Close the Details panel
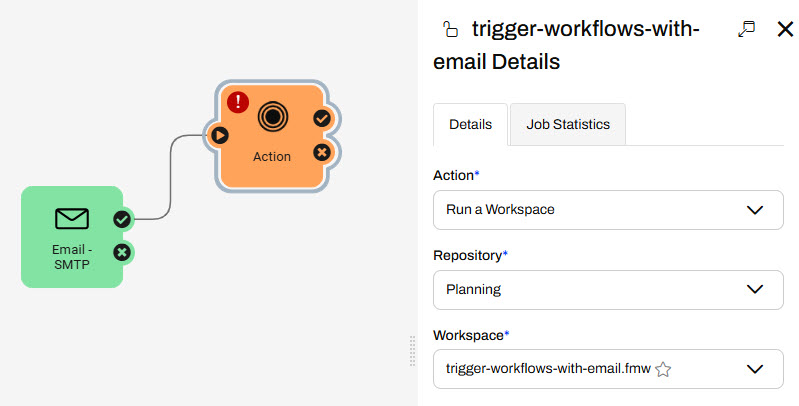 pos(785,29)
